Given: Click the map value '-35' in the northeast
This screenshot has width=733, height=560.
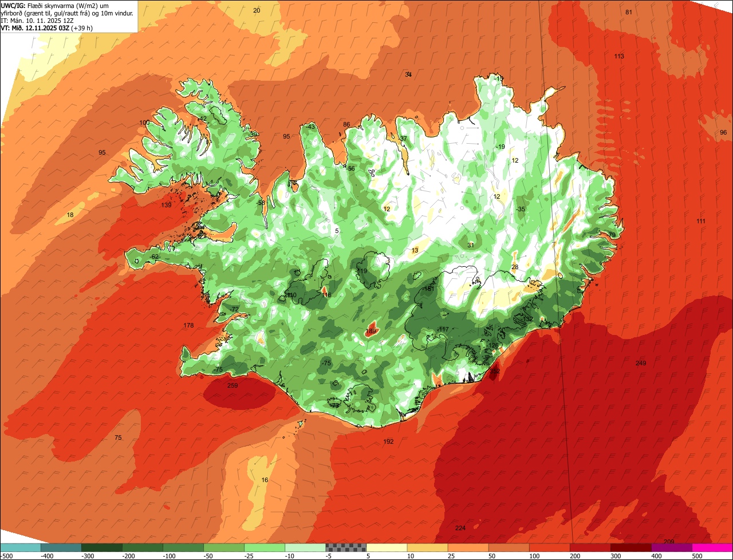Looking at the screenshot, I should click(x=520, y=209).
